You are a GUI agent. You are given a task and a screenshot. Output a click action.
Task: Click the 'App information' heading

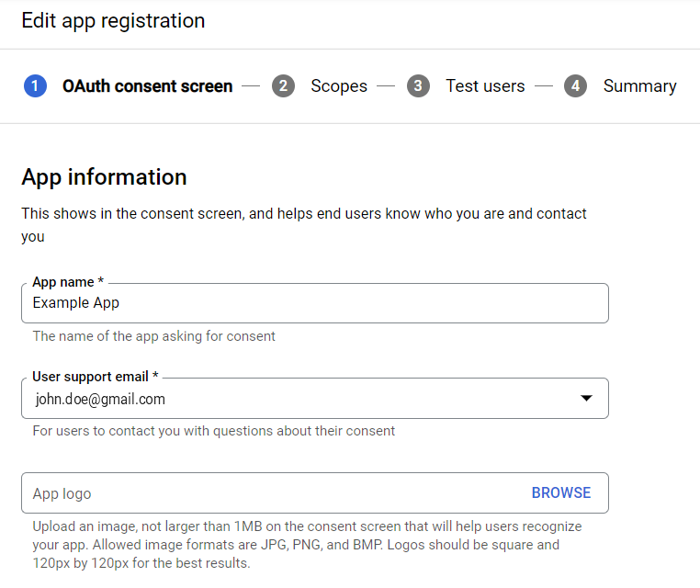[104, 177]
